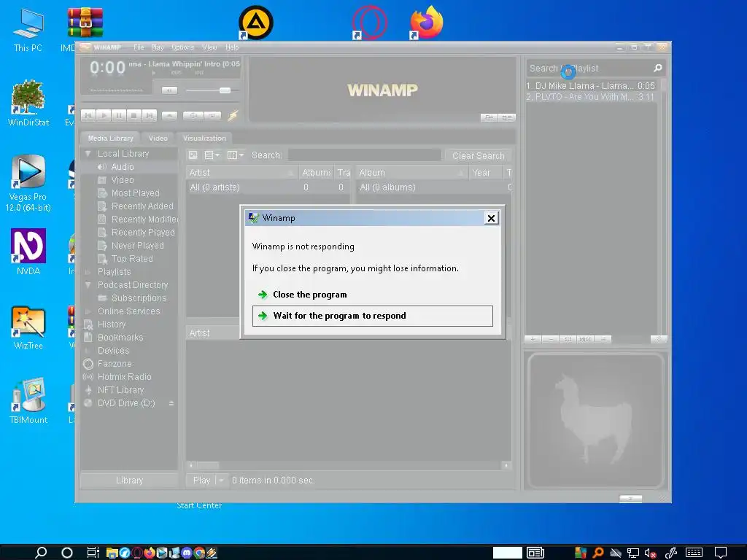
Task: Click the playlist add (+) button
Action: click(x=533, y=340)
